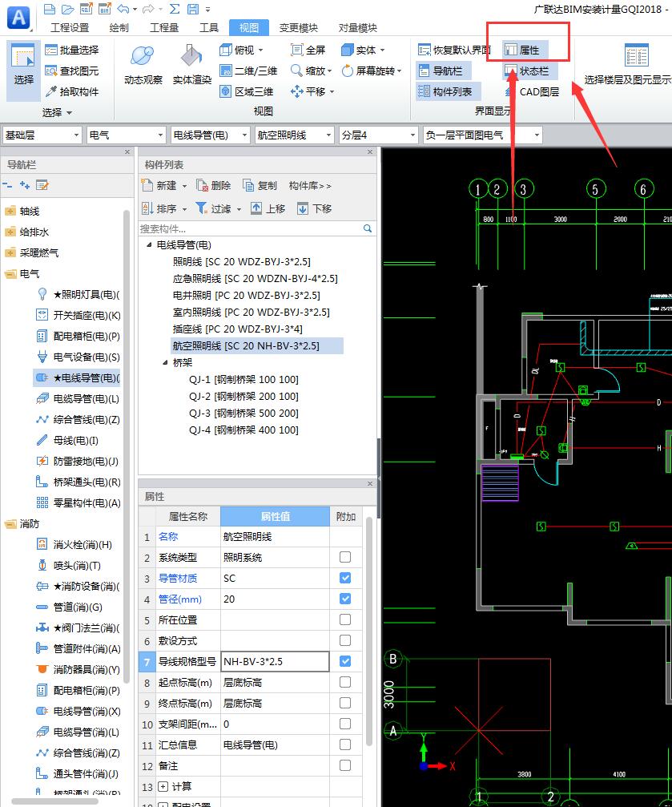
Task: Close the 导航栏 panel
Action: (127, 151)
